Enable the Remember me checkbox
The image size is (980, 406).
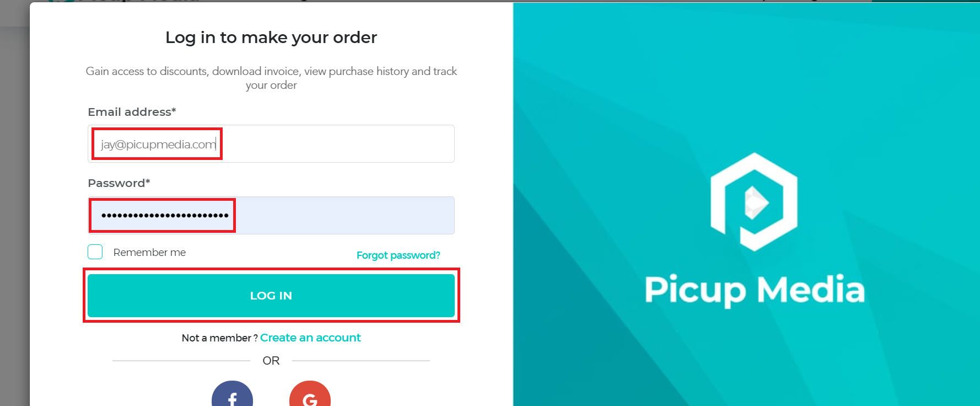[x=95, y=252]
